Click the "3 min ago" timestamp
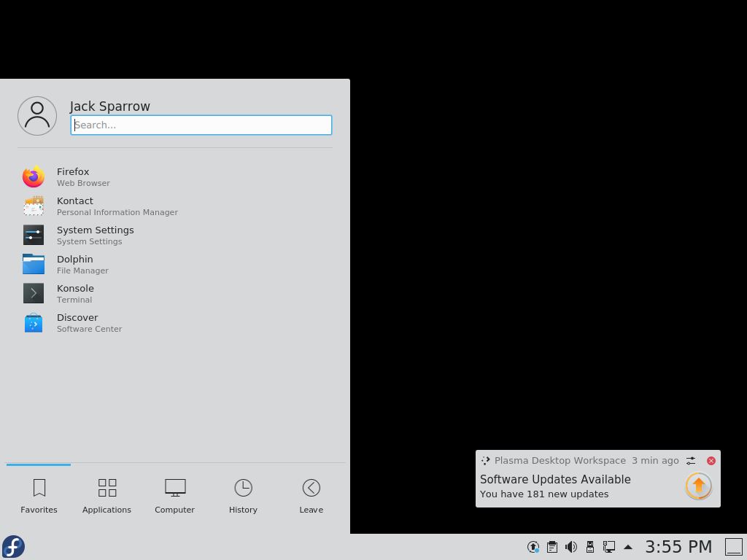This screenshot has width=747, height=560. (655, 461)
